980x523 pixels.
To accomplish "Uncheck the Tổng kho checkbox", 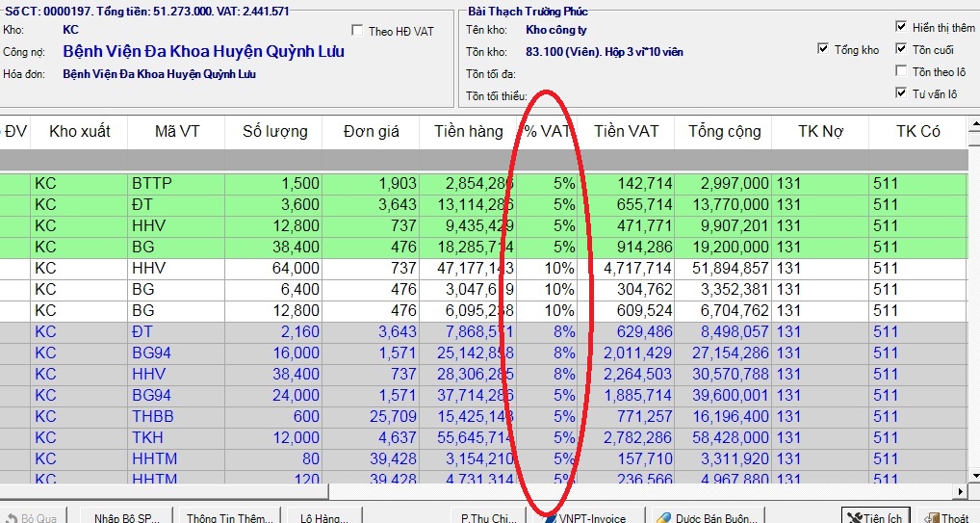I will click(x=823, y=49).
